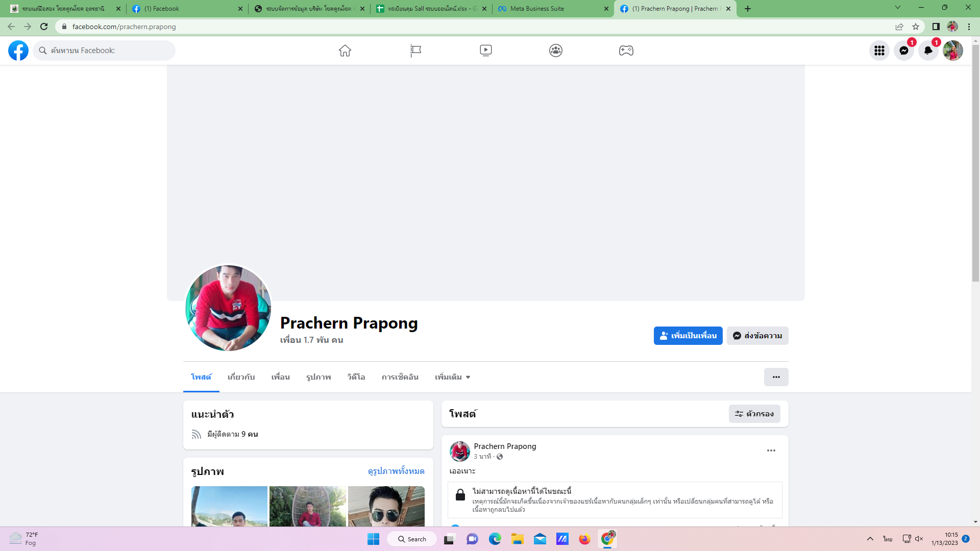The image size is (980, 551).
Task: Open the Groups icon in top navigation
Action: (556, 51)
